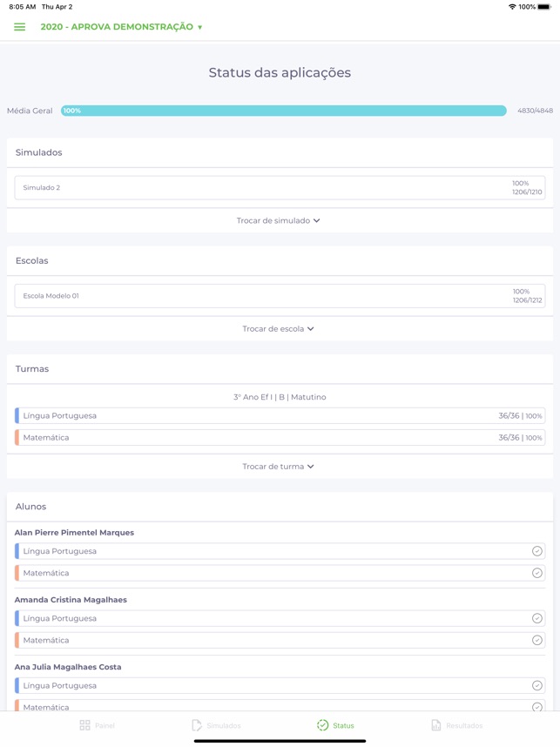Expand Trocar de simulado dropdown
This screenshot has height=747, width=560.
coord(279,220)
